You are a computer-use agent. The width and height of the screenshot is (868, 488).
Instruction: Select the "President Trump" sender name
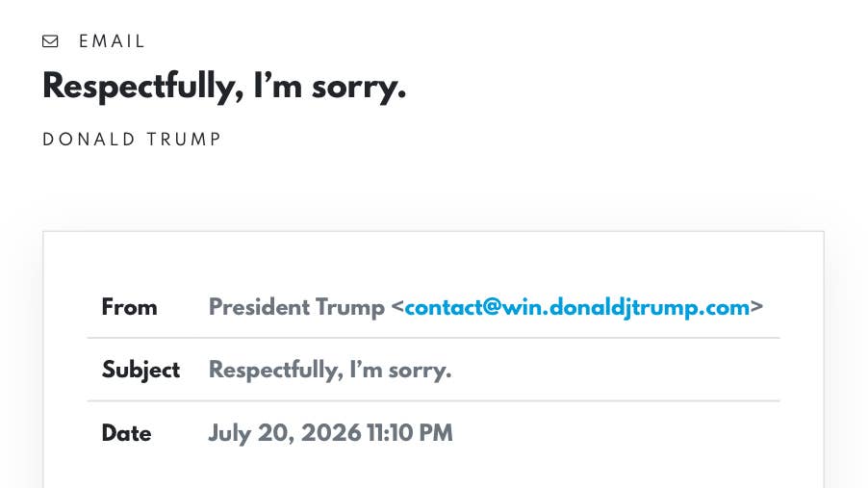tap(296, 307)
